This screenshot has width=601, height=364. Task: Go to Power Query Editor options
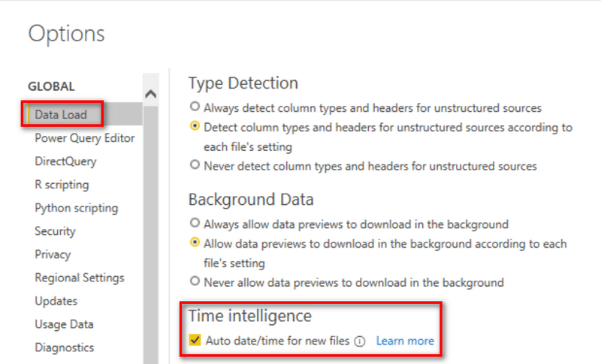tap(85, 138)
